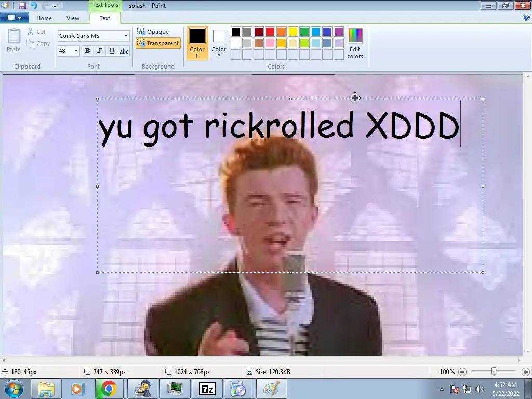The image size is (532, 399).
Task: Open the Windows Start orb
Action: tap(14, 389)
